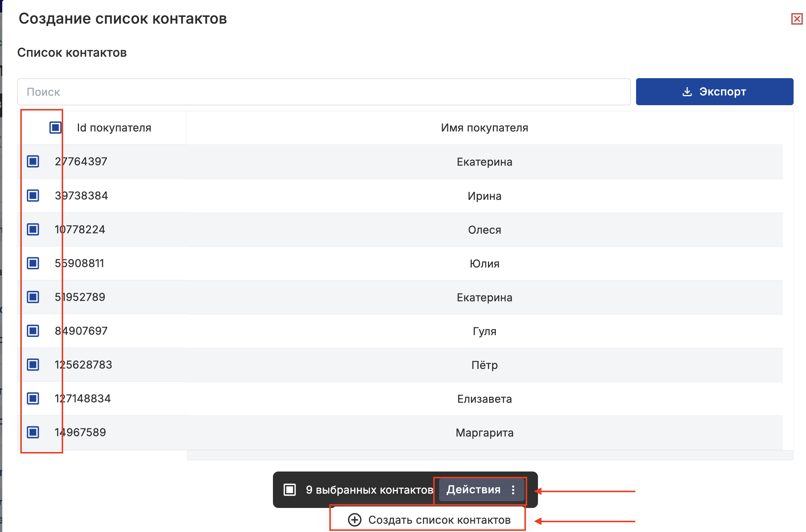Click the horizontal scrollbar below the table
Screen dimensions: 806x532
click(490, 455)
